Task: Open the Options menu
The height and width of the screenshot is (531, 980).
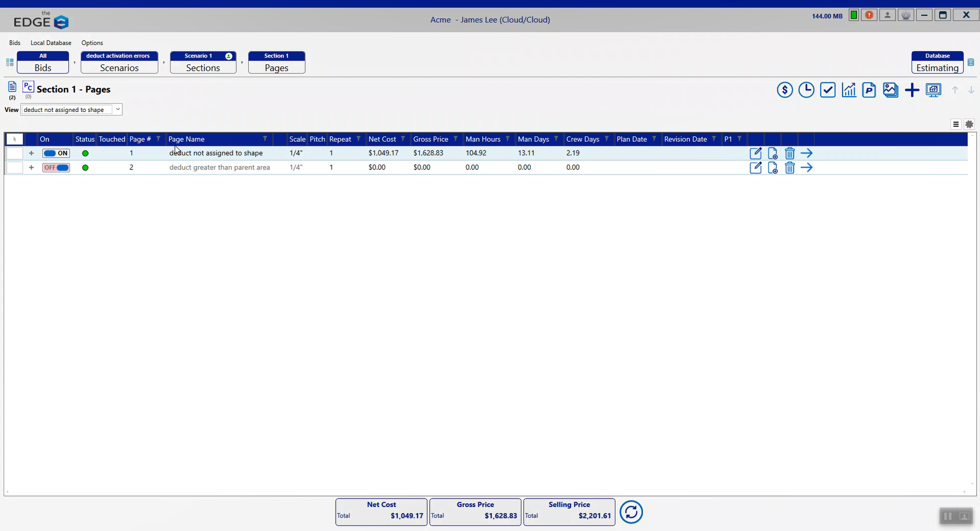Action: pos(92,43)
